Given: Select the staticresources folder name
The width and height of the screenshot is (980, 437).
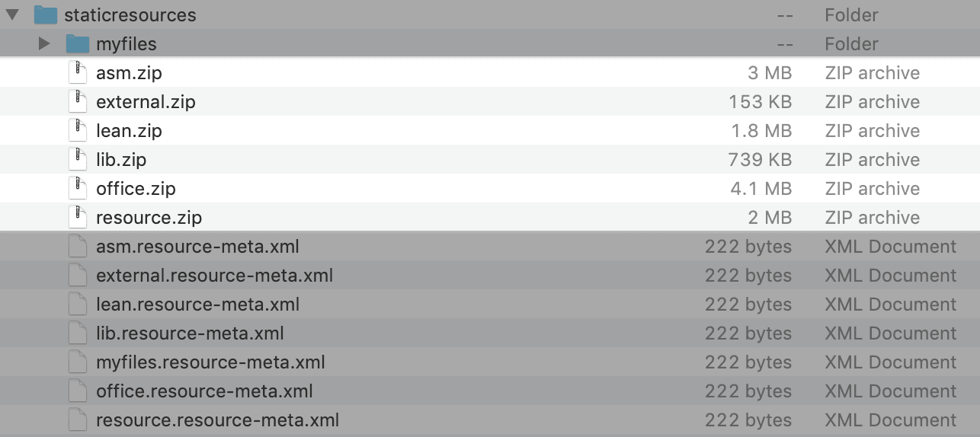Looking at the screenshot, I should pyautogui.click(x=130, y=14).
